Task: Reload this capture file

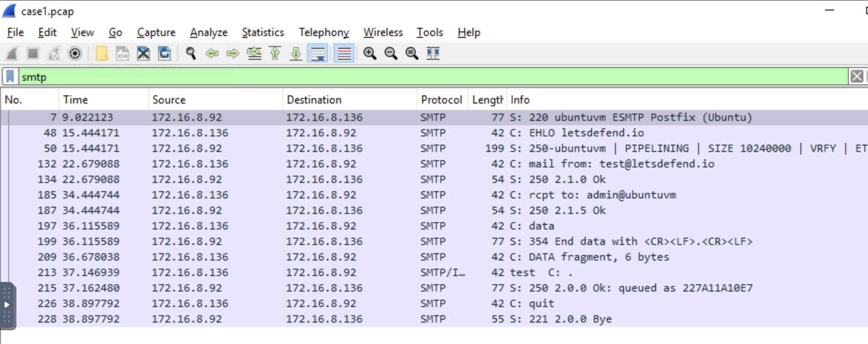Action: click(164, 53)
